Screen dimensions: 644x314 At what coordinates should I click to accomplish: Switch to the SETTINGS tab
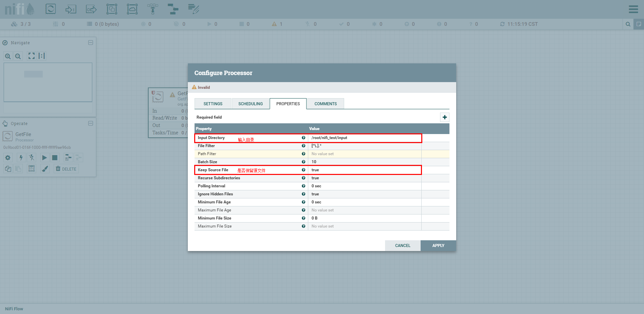[213, 104]
